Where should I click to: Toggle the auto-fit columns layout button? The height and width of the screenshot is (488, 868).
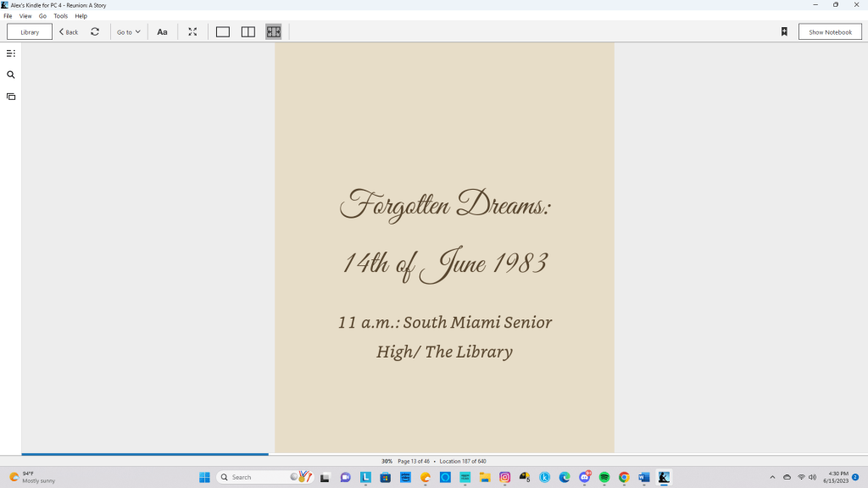coord(273,32)
